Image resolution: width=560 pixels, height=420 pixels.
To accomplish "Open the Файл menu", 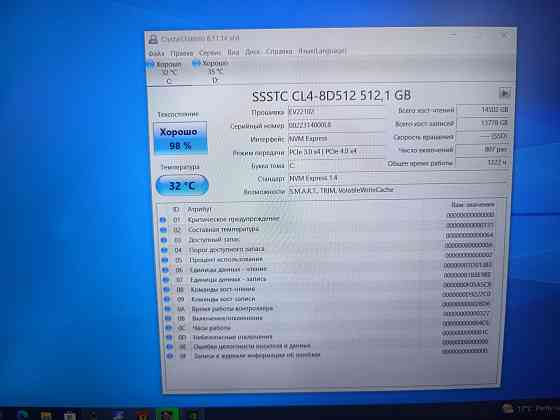I will [156, 54].
